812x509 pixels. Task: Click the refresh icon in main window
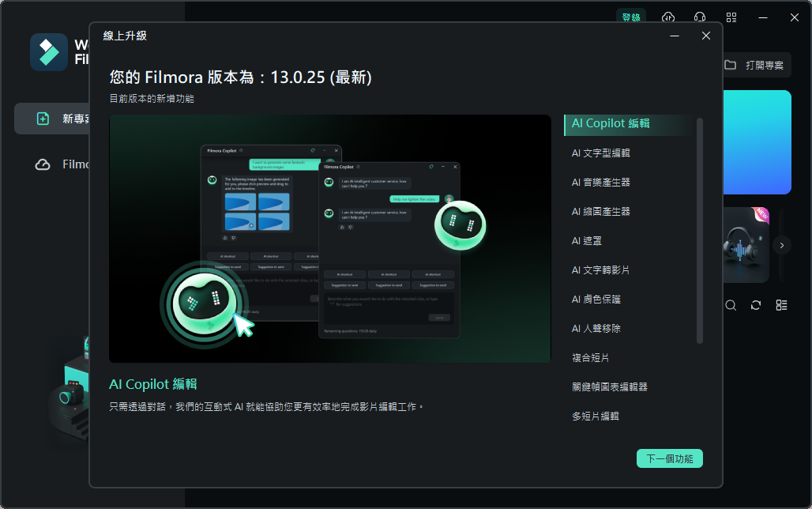pyautogui.click(x=756, y=305)
